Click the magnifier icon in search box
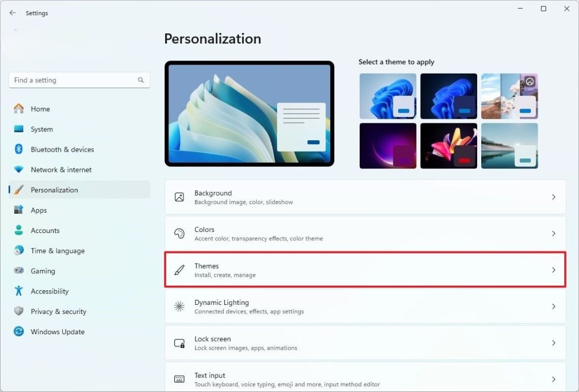Screen dimensions: 579x392 click(141, 80)
